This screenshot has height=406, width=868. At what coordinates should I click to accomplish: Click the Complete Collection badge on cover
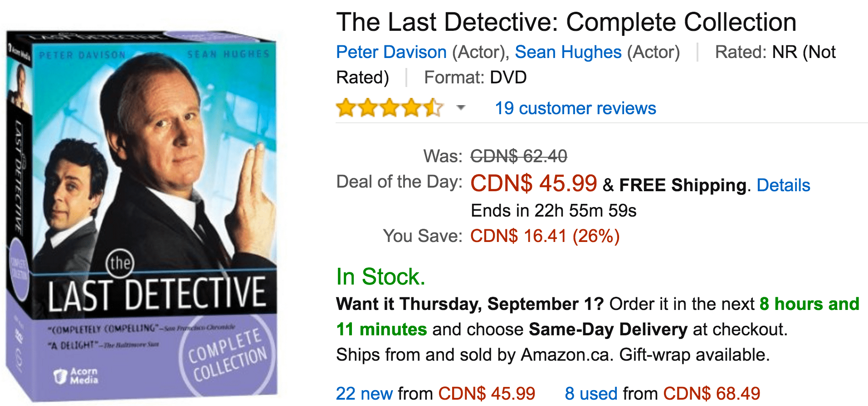(x=227, y=355)
